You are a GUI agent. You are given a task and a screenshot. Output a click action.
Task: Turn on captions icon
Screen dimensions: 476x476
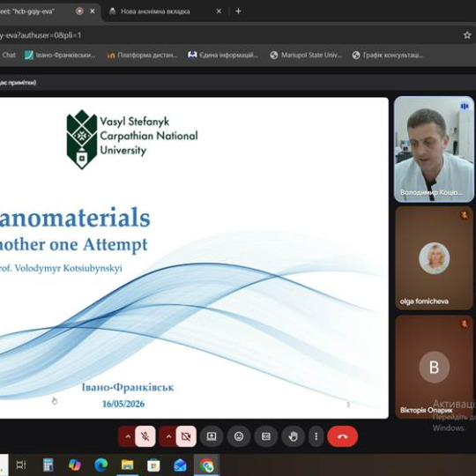[266, 436]
